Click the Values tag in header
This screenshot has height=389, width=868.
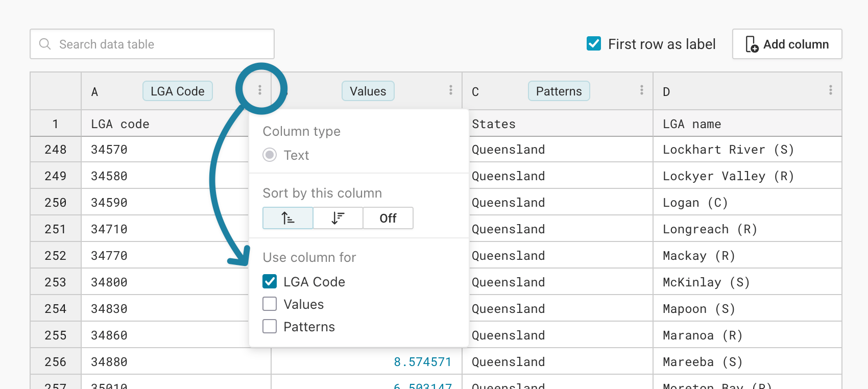point(368,91)
